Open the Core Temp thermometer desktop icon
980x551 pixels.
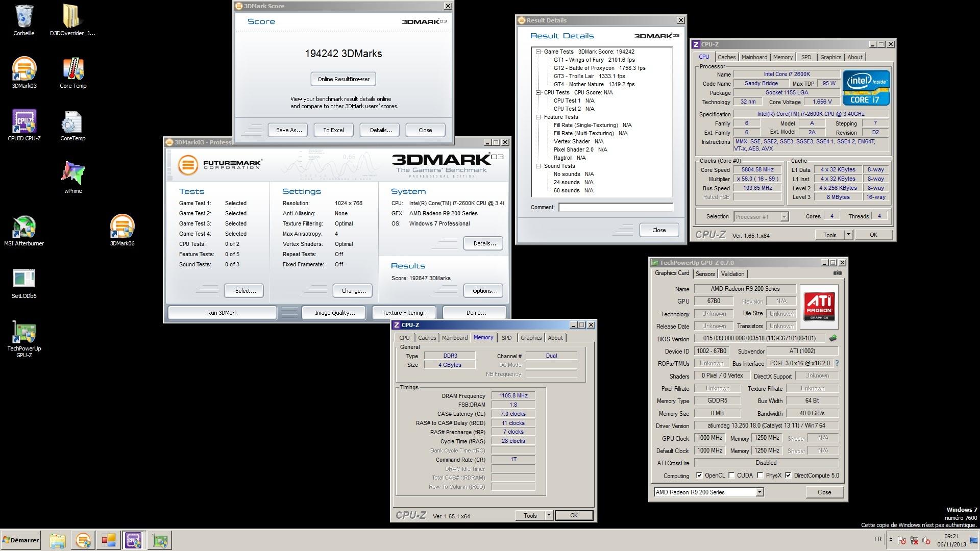pyautogui.click(x=73, y=73)
